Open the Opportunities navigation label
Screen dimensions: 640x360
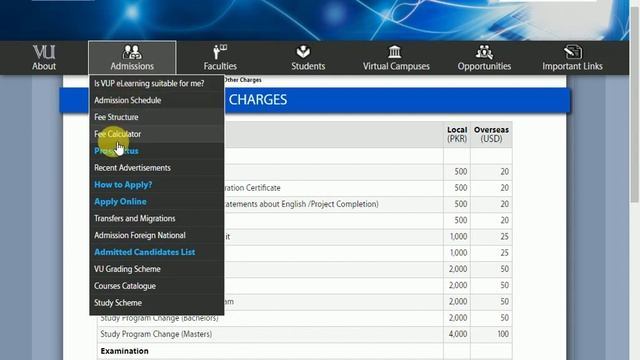[484, 66]
